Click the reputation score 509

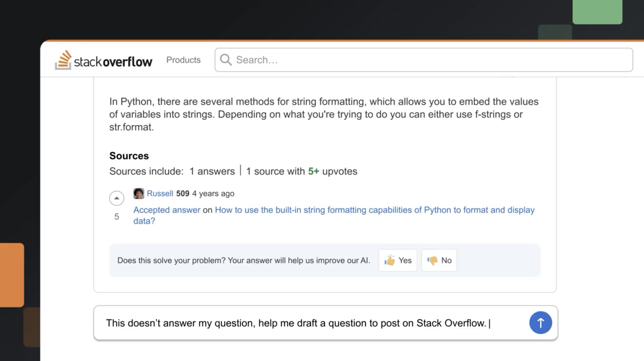(x=183, y=193)
